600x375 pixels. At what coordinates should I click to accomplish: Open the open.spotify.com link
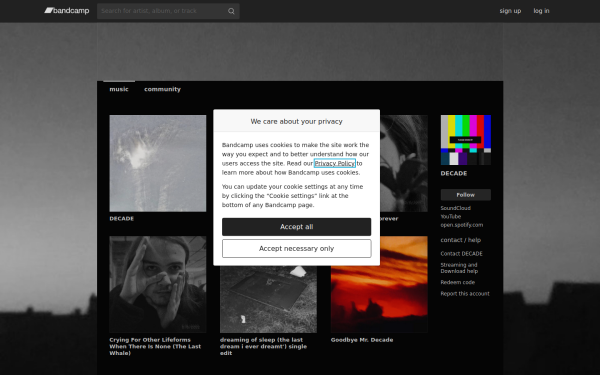pos(461,225)
